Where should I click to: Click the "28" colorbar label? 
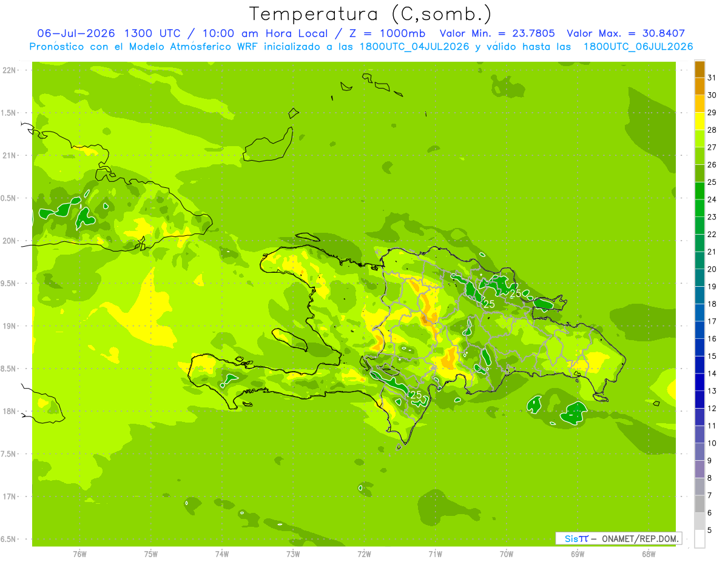(712, 130)
